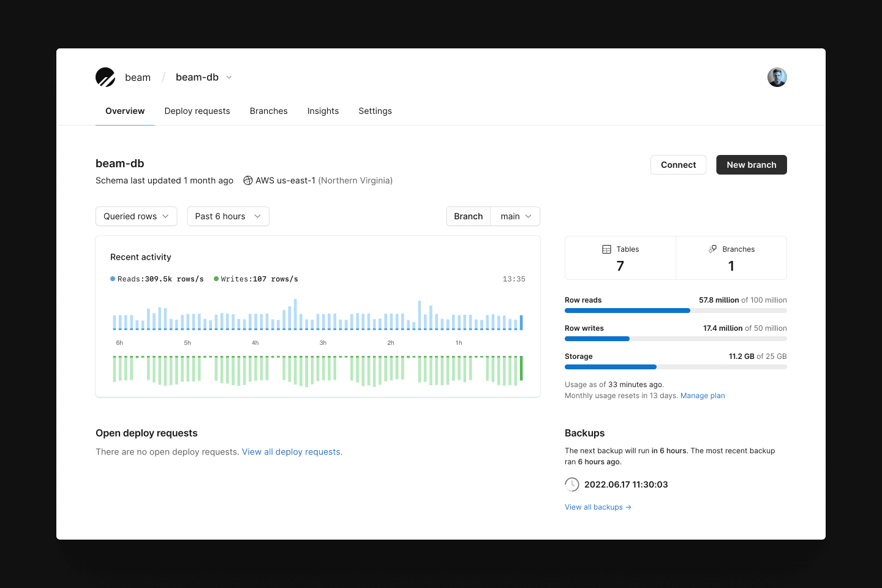
Task: Open the Queried rows dropdown
Action: click(136, 216)
